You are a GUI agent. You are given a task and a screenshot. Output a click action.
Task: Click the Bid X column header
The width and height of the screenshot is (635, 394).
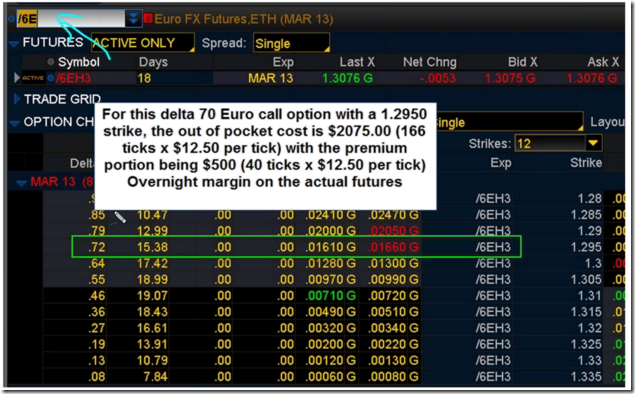523,62
